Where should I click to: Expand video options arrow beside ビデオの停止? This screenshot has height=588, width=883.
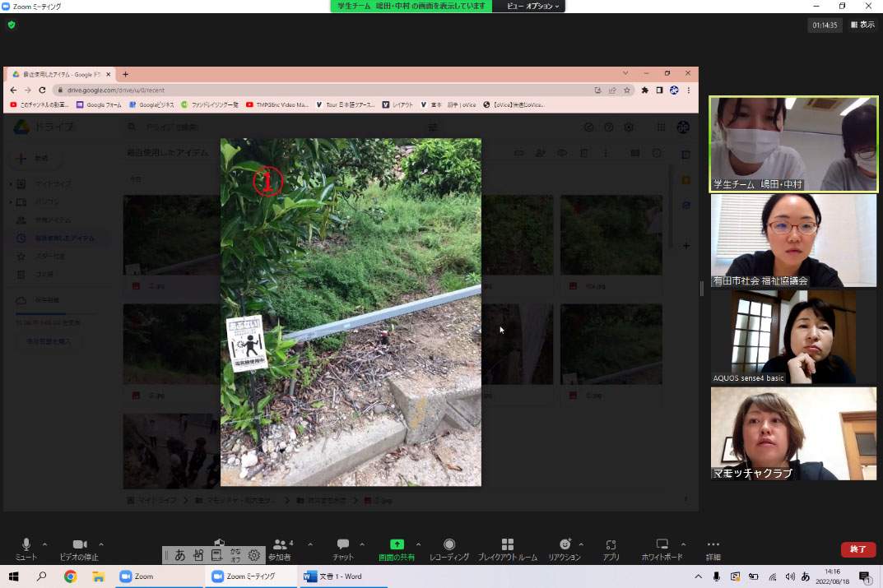[x=101, y=544]
